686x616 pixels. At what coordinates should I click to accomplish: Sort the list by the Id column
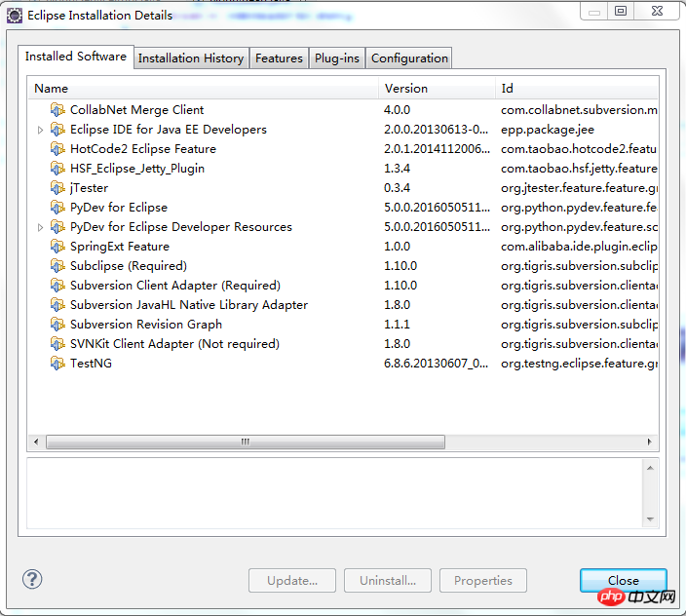[577, 89]
